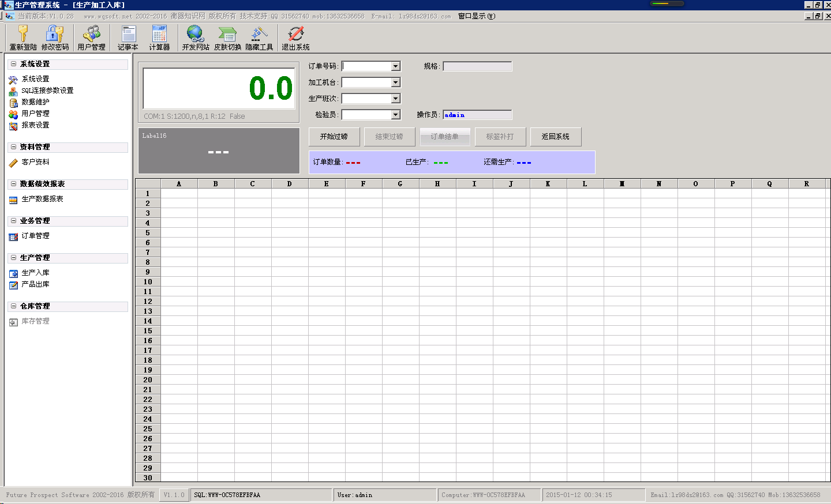Open 客户资料 in sidebar
831x504 pixels.
coord(35,162)
